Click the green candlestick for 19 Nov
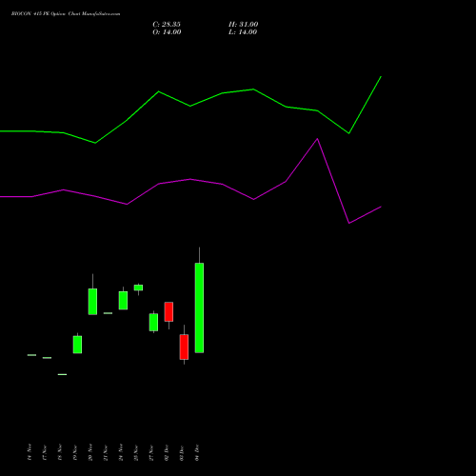 pyautogui.click(x=77, y=345)
